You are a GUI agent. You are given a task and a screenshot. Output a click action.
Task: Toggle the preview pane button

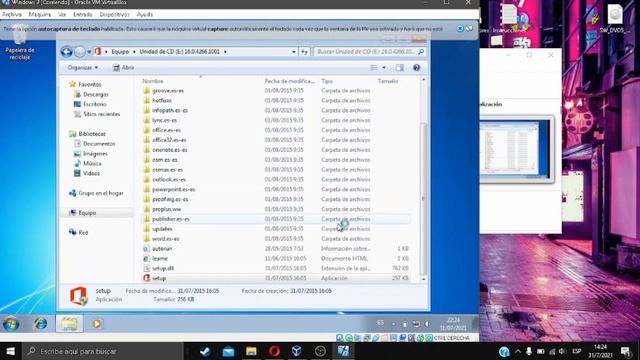point(400,68)
